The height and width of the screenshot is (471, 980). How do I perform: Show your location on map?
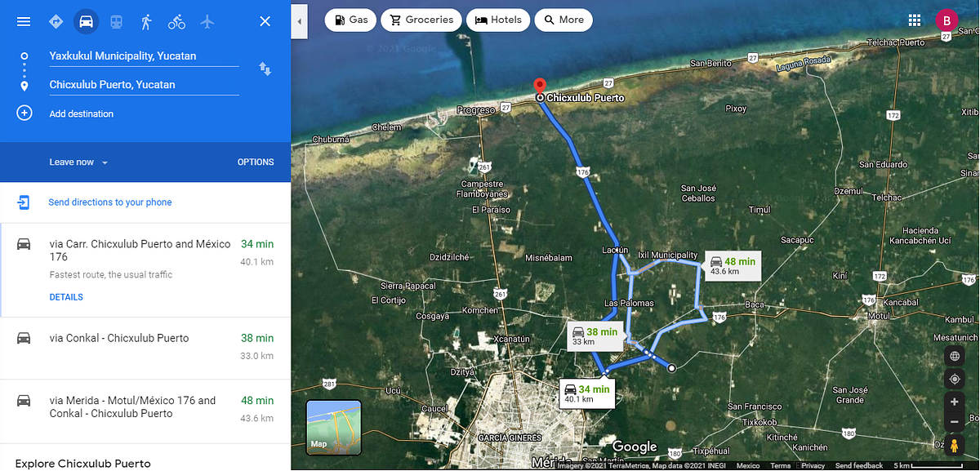pyautogui.click(x=954, y=379)
